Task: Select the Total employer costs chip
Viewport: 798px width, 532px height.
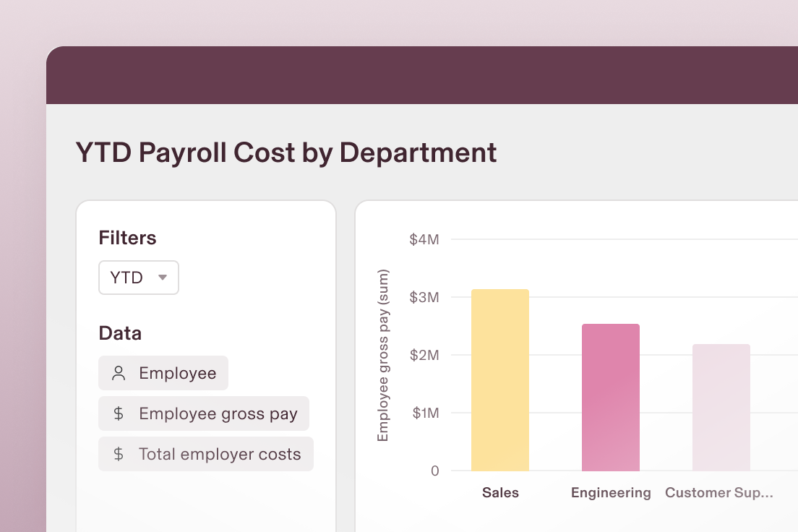Action: tap(206, 454)
